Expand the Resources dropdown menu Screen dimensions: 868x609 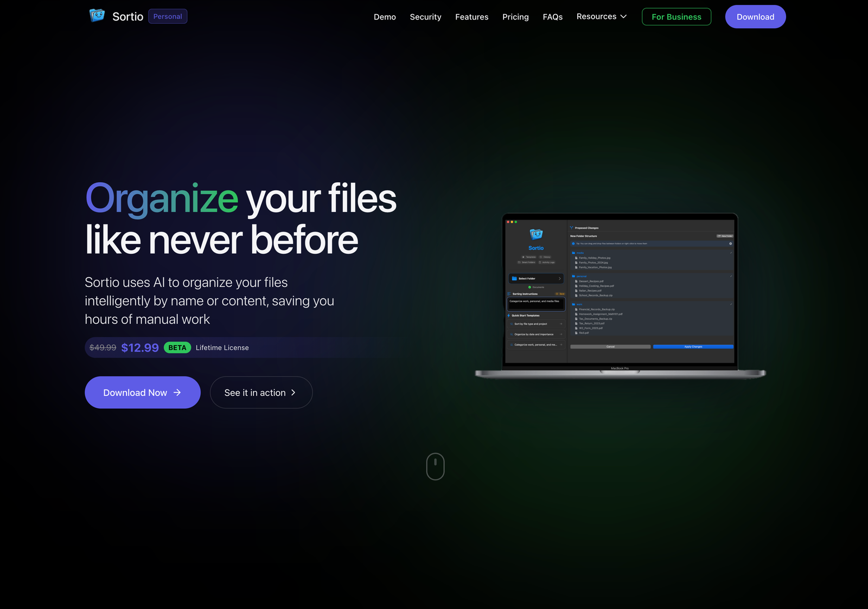click(602, 16)
